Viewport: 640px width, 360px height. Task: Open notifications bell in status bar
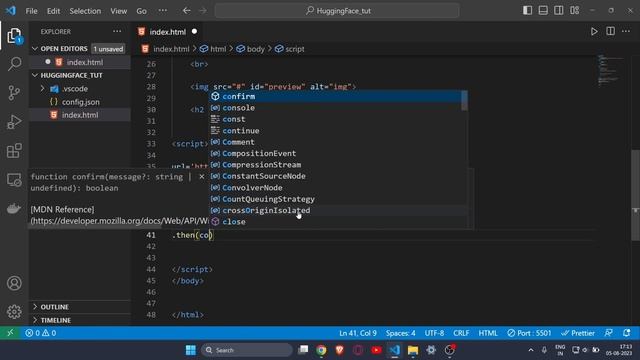[x=627, y=333]
